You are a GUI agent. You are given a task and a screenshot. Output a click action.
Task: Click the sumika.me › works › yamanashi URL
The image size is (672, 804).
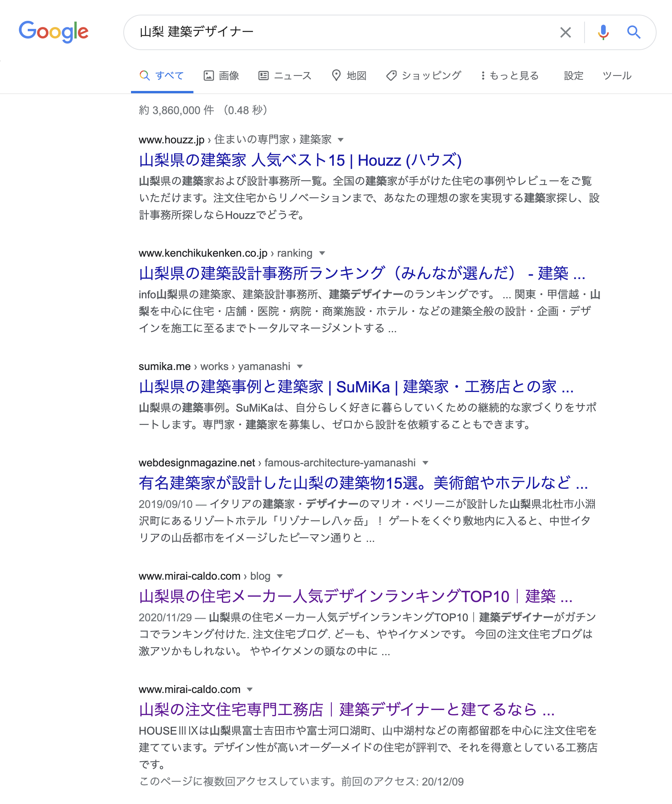pyautogui.click(x=215, y=367)
